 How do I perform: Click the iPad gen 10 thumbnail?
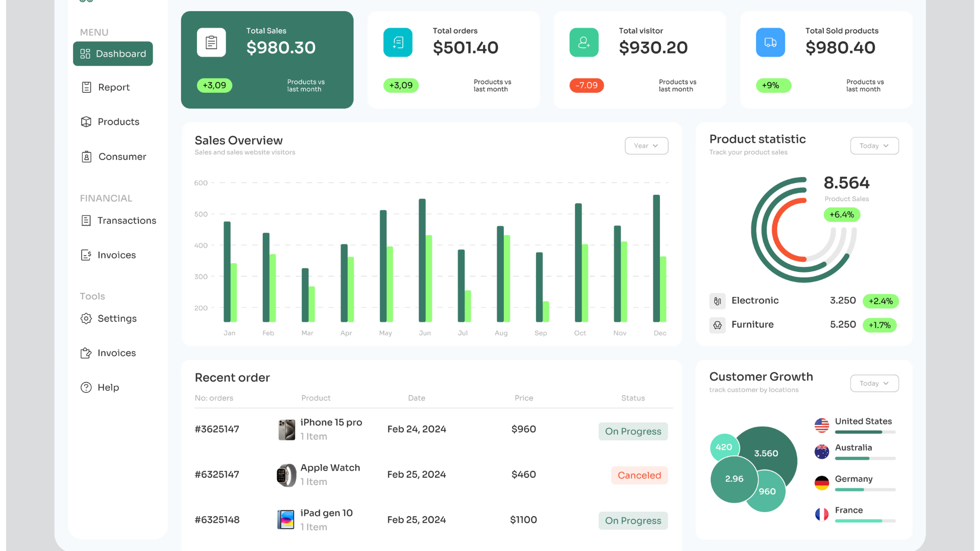tap(286, 520)
